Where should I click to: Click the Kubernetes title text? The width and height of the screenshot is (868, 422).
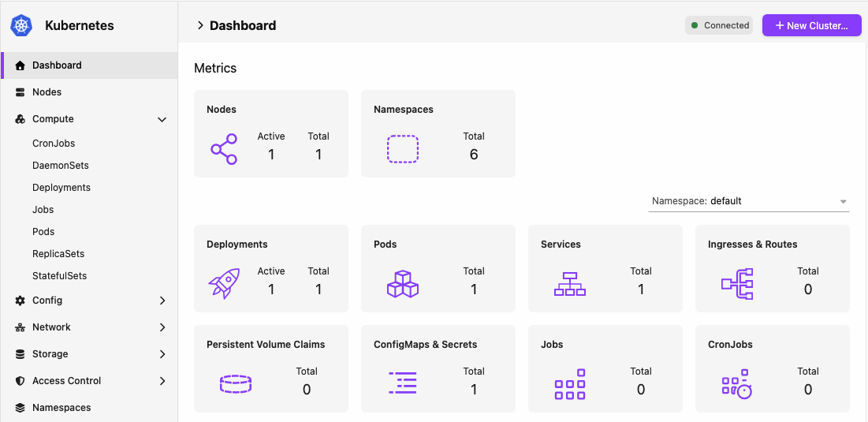point(80,25)
